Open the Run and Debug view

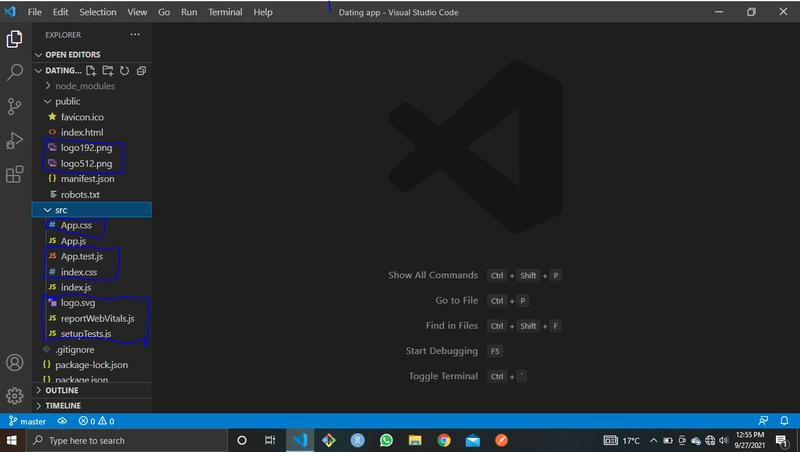[x=14, y=140]
